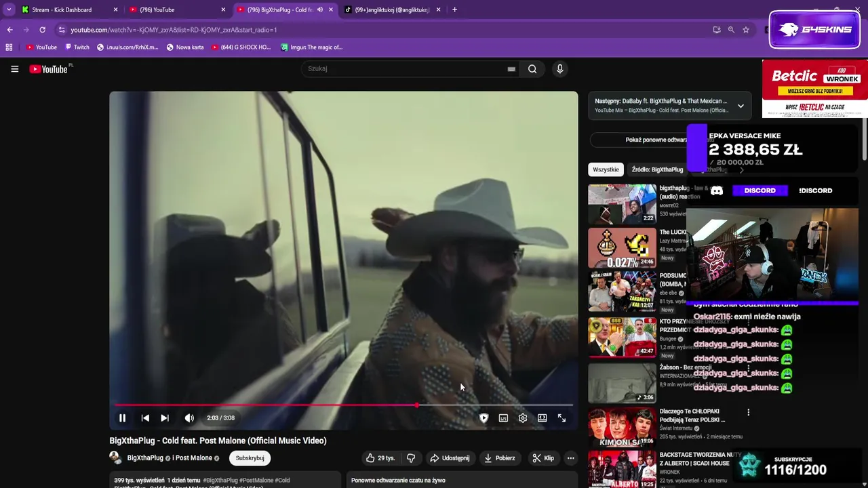
Task: Skip to next video in playlist
Action: (165, 418)
